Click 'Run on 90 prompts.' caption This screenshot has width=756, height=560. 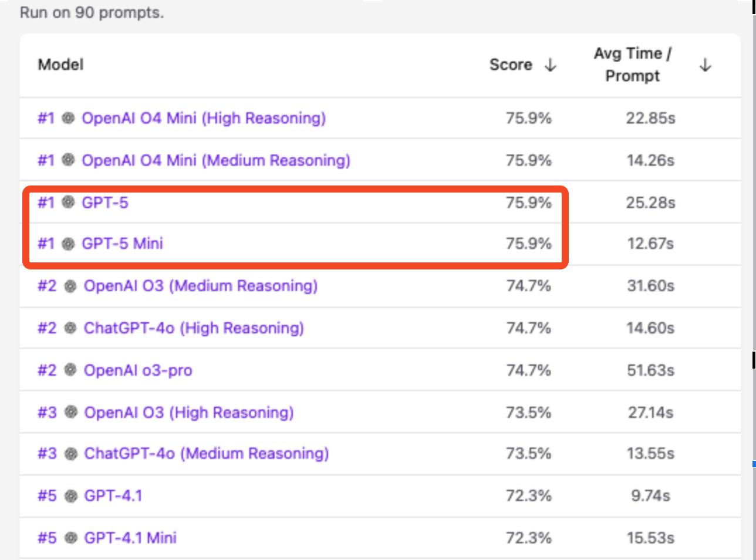(92, 13)
